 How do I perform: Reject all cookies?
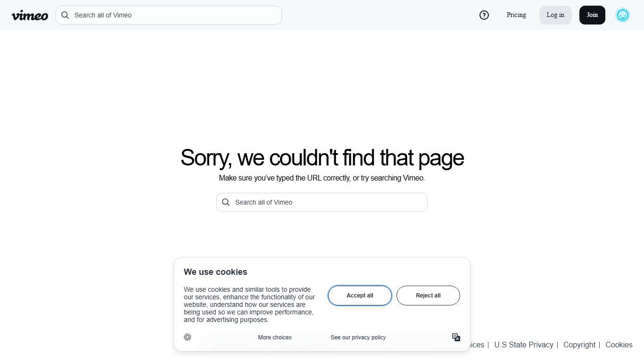coord(428,296)
